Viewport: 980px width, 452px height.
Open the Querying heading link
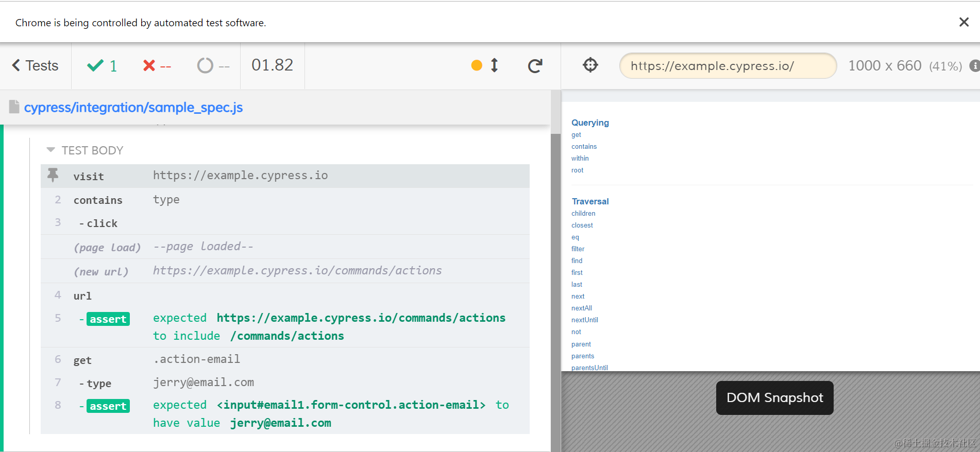click(x=590, y=123)
